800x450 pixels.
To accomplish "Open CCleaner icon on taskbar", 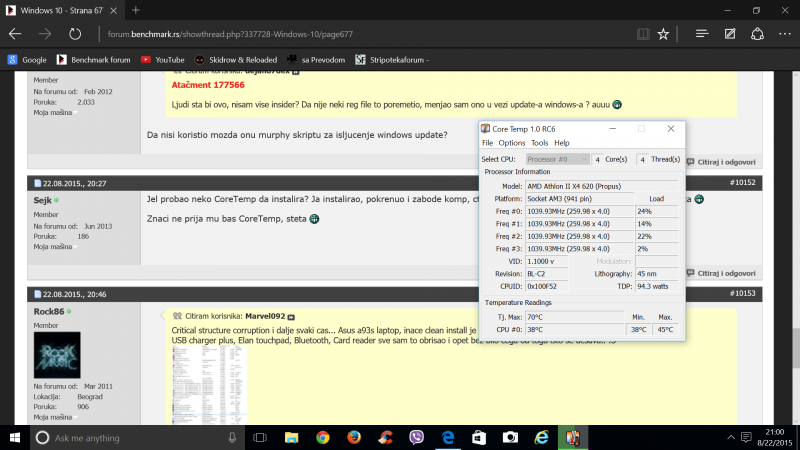I will tap(386, 438).
